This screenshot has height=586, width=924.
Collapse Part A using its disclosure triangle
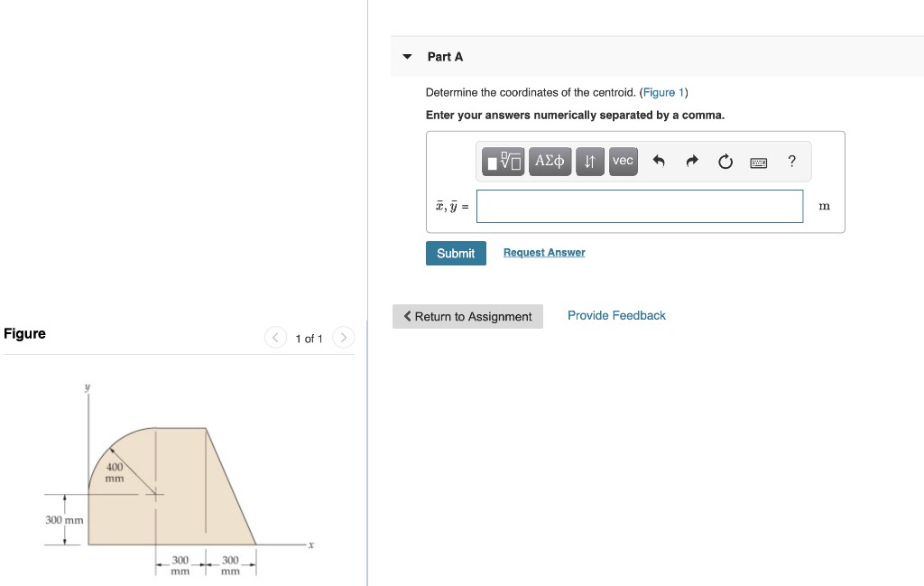pos(407,56)
